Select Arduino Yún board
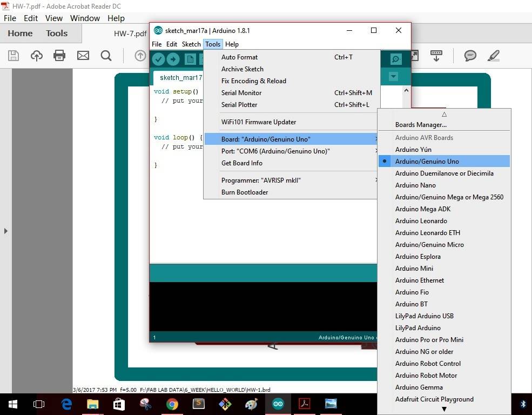Screen dimensions: 532x415 pos(444,149)
